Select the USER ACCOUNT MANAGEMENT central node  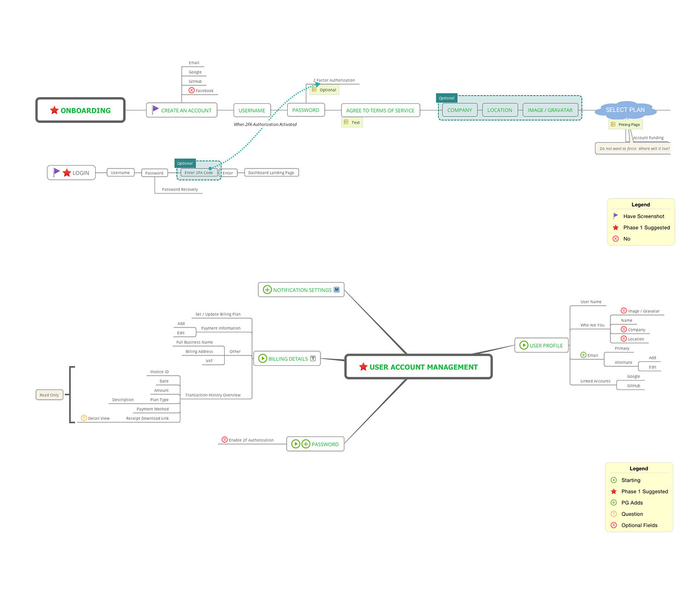click(418, 367)
